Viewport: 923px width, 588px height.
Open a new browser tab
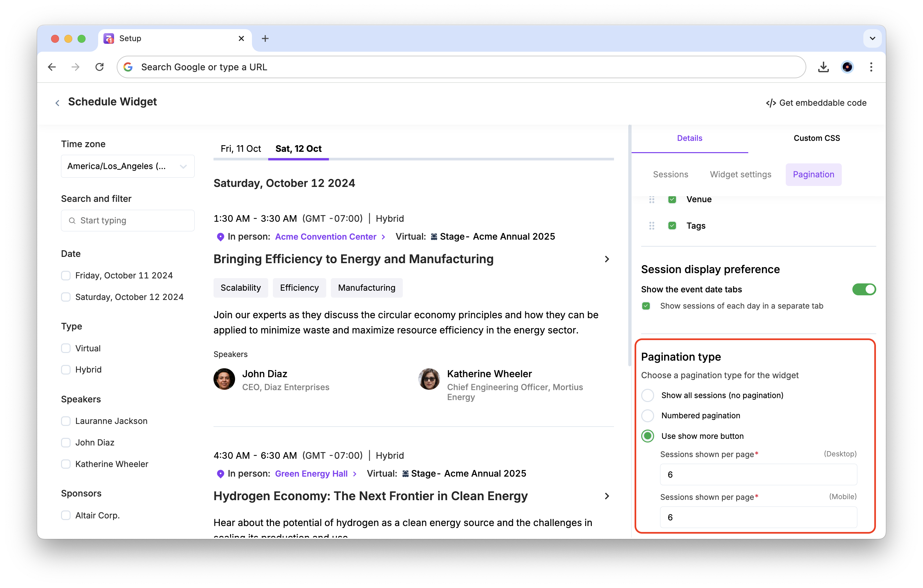point(265,38)
